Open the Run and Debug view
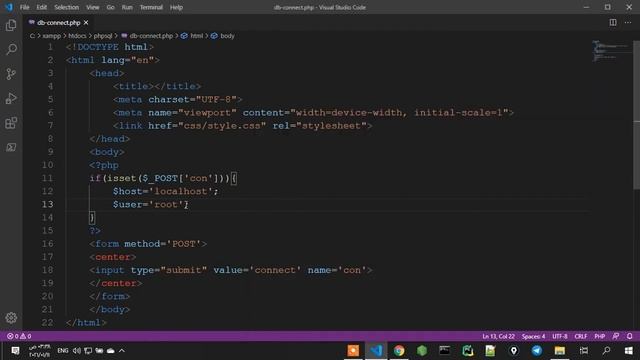This screenshot has width=640, height=360. tap(11, 98)
